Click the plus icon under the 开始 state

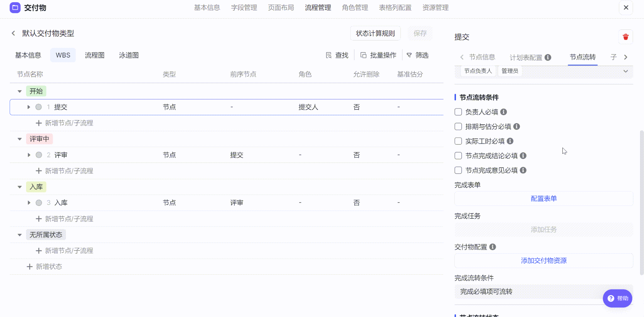39,123
